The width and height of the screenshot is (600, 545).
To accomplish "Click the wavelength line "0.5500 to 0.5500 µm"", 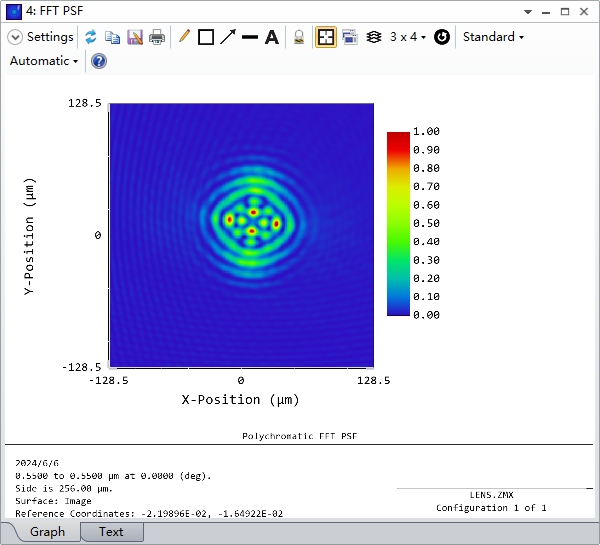I will click(113, 476).
